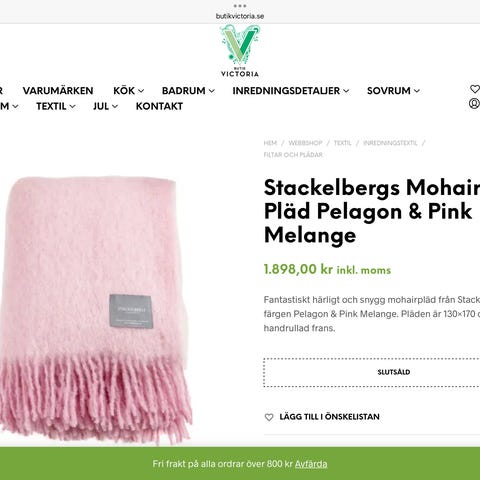Click the heart icon beside Lägg till i önskelistan
This screenshot has width=480, height=480.
point(269,417)
